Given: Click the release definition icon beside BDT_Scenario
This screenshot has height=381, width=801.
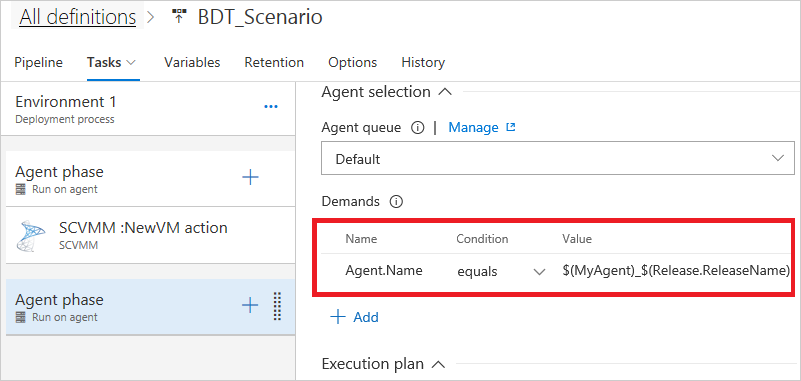Looking at the screenshot, I should point(178,17).
